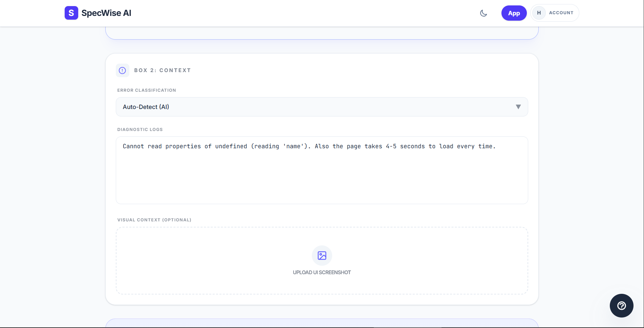Click the dropdown arrow beside Auto-Detect (AI)

point(518,107)
